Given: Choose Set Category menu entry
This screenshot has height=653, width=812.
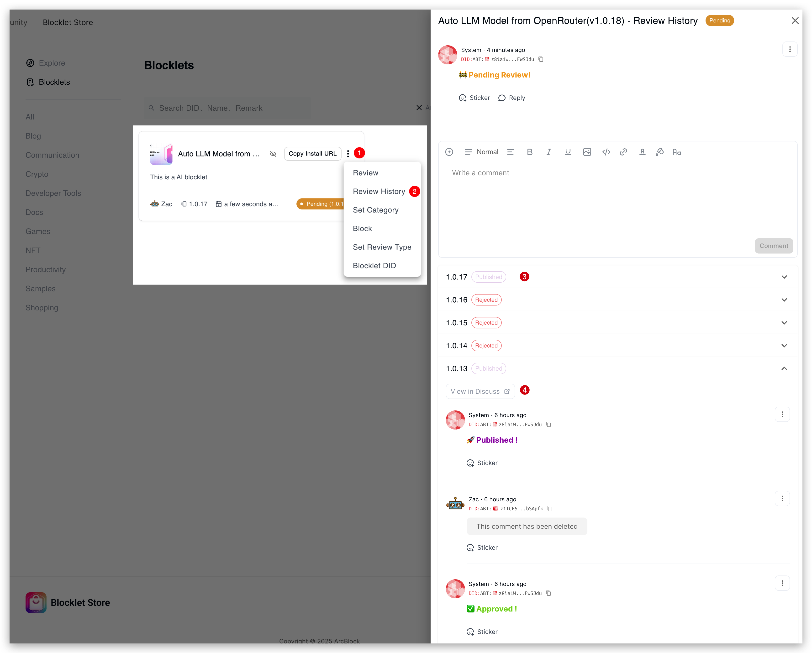Looking at the screenshot, I should tap(375, 210).
